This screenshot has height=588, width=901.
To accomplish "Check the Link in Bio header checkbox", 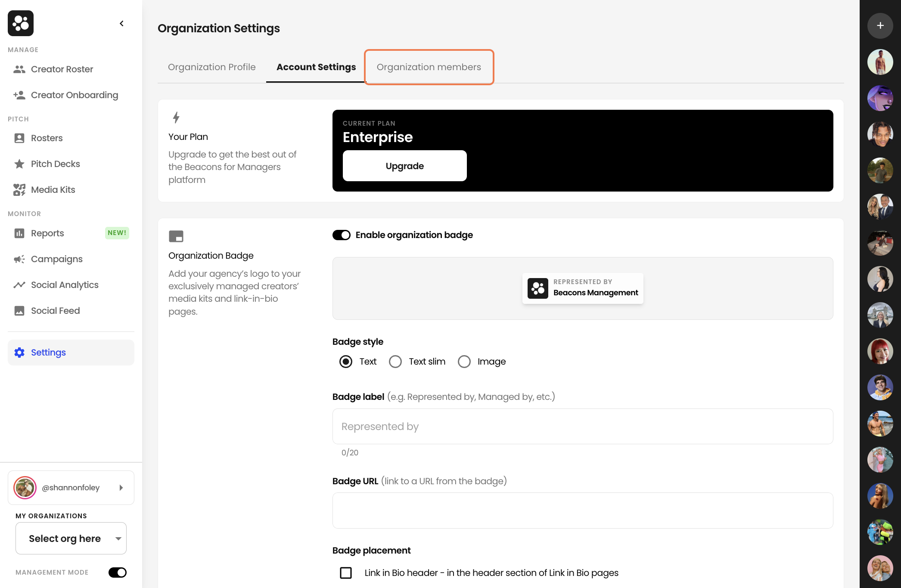I will click(346, 573).
